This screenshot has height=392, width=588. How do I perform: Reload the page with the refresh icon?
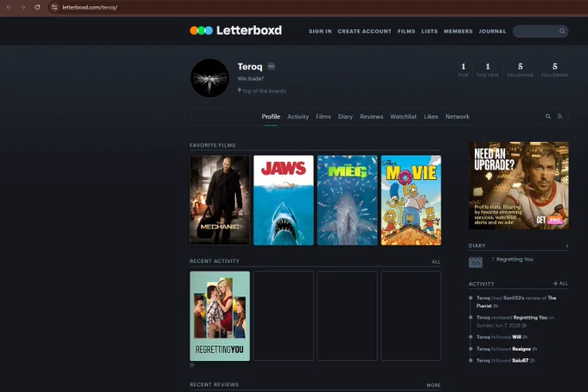pos(37,7)
